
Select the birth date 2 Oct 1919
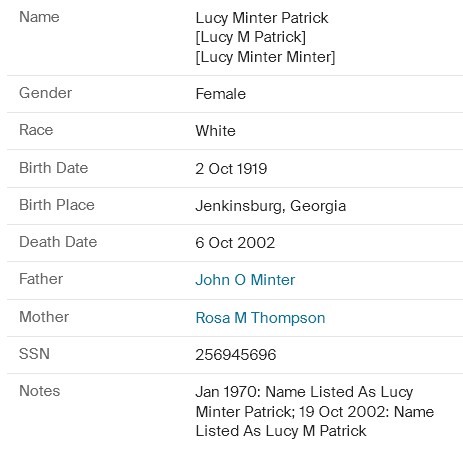pos(231,169)
